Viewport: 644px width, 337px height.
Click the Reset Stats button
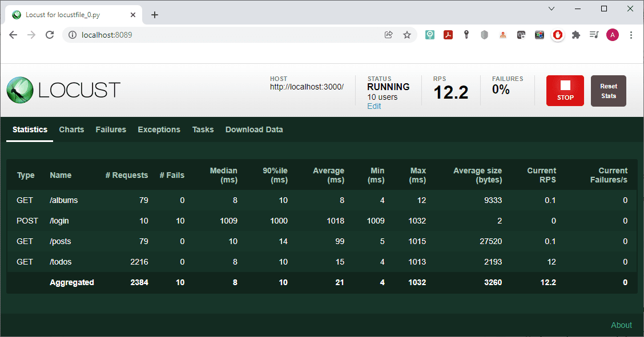[x=608, y=91]
